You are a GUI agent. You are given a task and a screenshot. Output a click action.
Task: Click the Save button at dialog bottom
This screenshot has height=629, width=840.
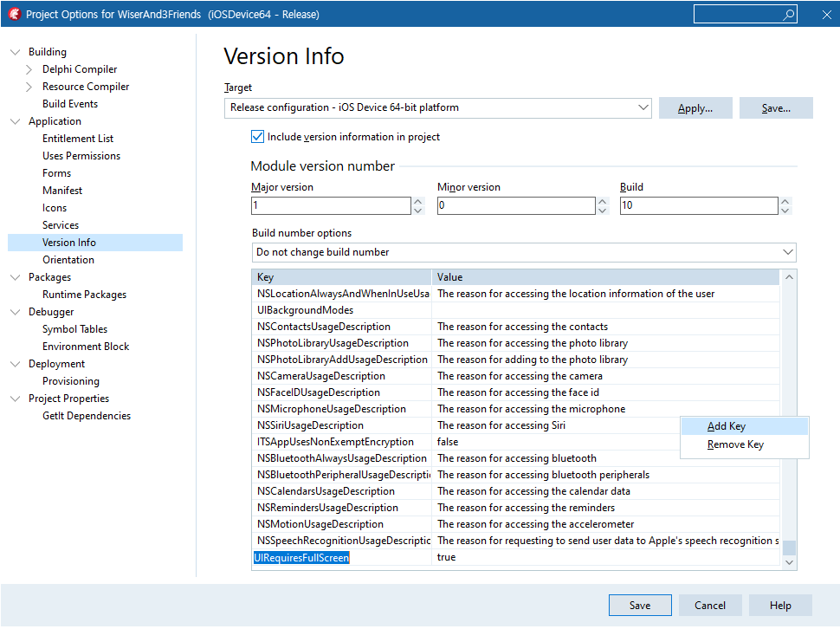[x=640, y=606]
